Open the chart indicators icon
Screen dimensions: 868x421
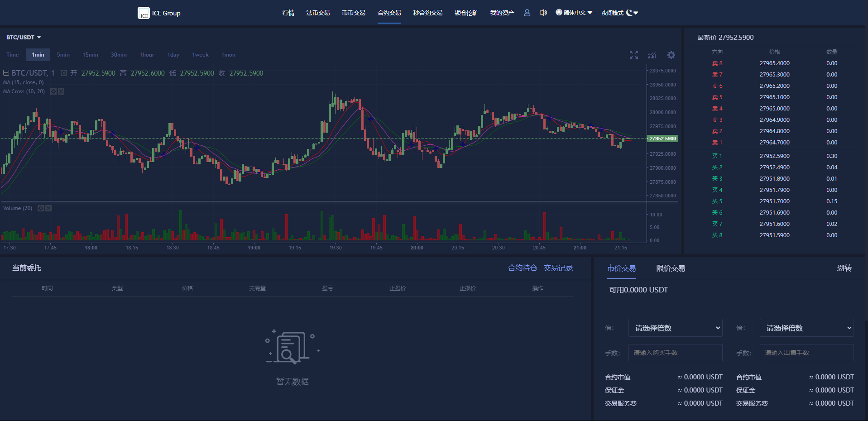[652, 55]
